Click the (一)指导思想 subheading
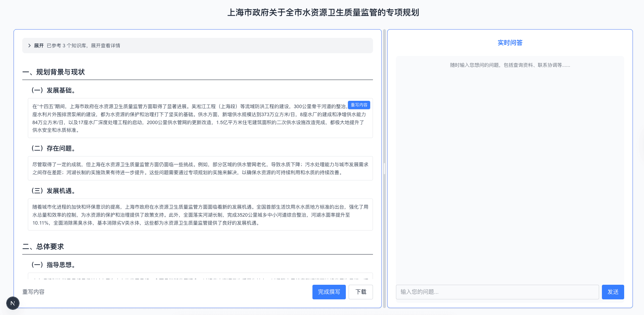 53,265
